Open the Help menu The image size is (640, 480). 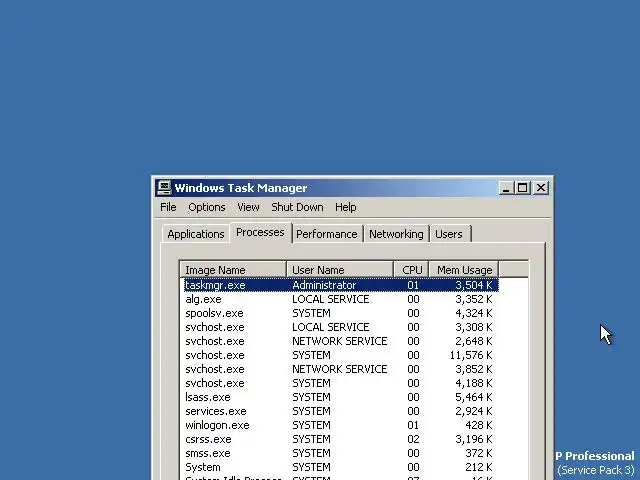pyautogui.click(x=346, y=207)
